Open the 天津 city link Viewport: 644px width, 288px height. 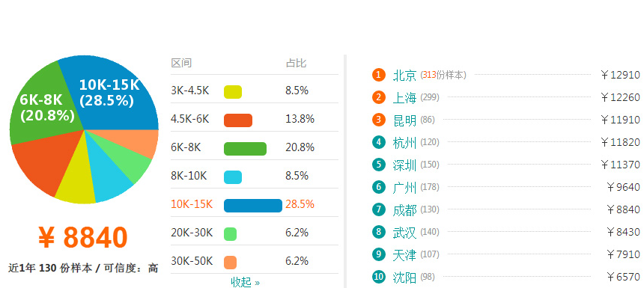(x=404, y=255)
